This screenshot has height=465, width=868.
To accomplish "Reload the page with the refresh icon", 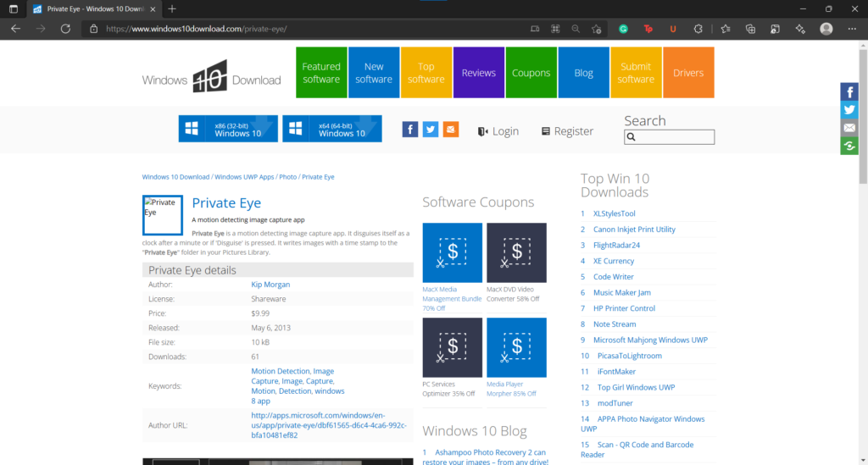I will tap(65, 29).
